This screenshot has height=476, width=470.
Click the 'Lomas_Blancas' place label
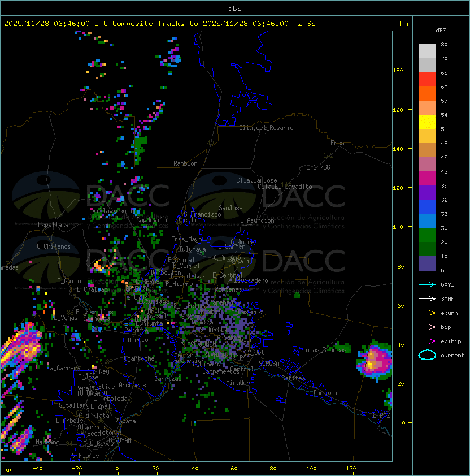(324, 350)
